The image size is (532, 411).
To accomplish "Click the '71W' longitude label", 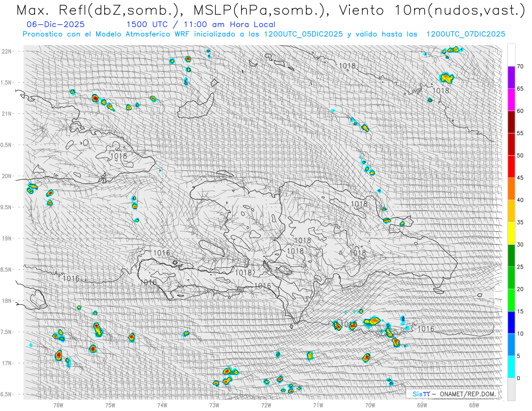I will (318, 405).
